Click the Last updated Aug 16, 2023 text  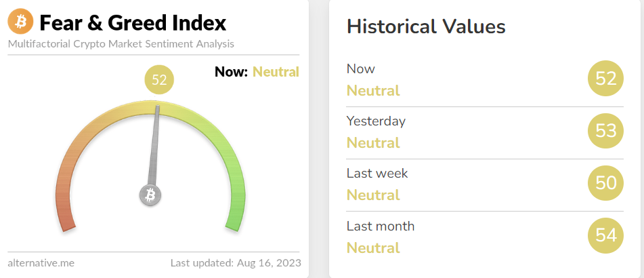point(236,262)
